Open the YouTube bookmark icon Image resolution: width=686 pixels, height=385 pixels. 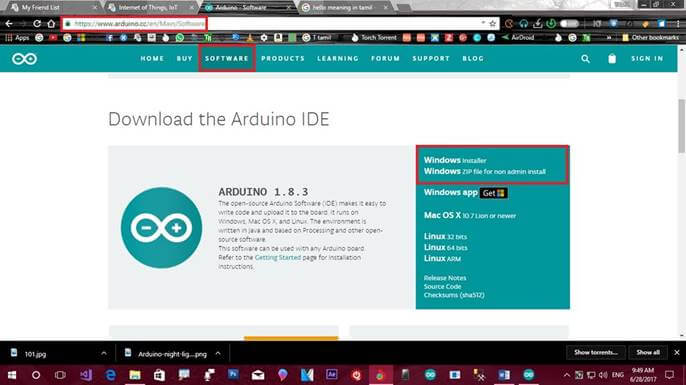[53, 38]
